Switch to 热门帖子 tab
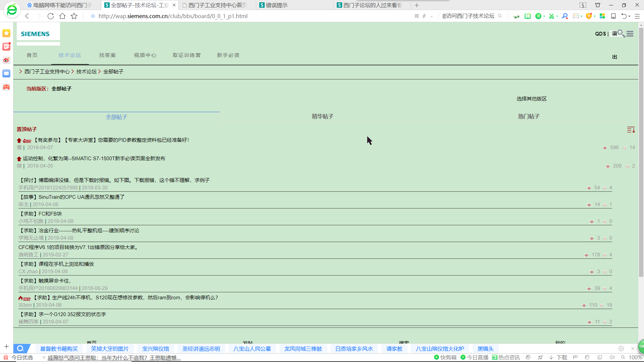Screen dimensions: 644x362 click(x=529, y=117)
